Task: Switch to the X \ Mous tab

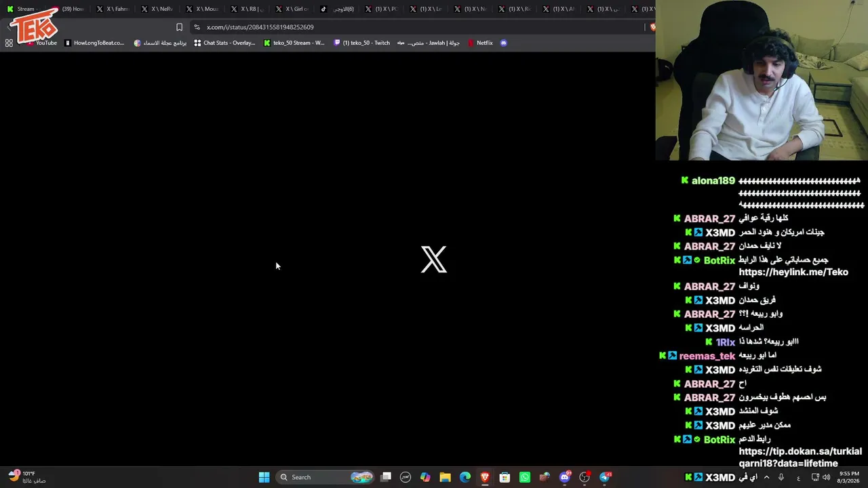Action: point(201,9)
